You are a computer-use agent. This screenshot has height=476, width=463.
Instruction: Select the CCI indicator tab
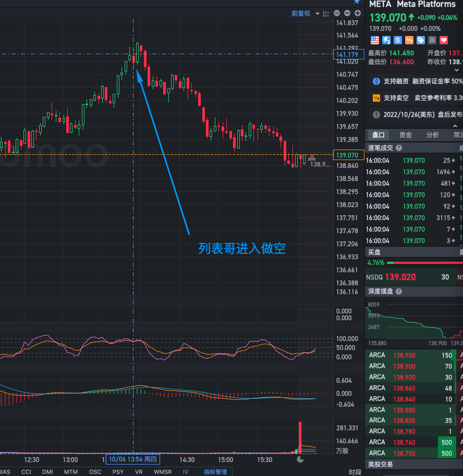pyautogui.click(x=26, y=472)
